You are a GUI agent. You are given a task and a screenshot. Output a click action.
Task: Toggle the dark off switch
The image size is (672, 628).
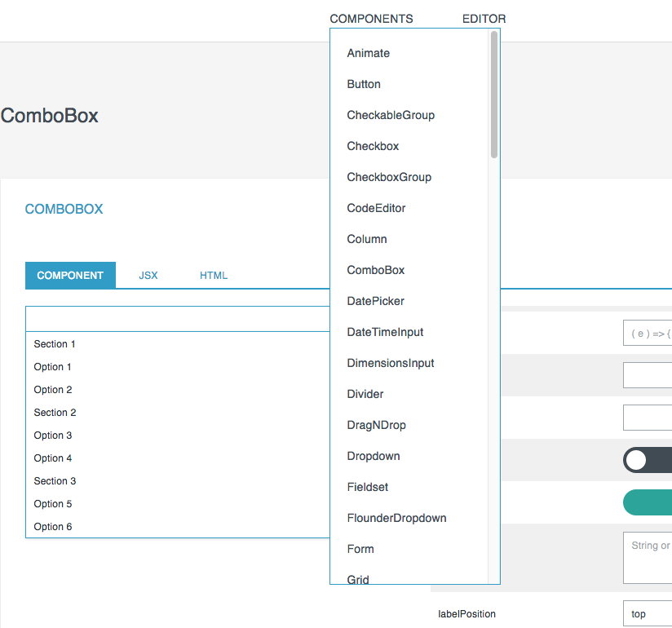(648, 460)
